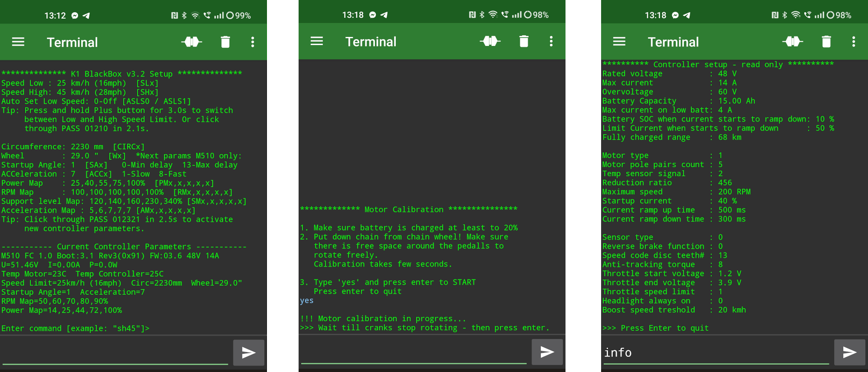Tap empty input field on Motor Calibration screen
This screenshot has width=868, height=372.
point(414,352)
